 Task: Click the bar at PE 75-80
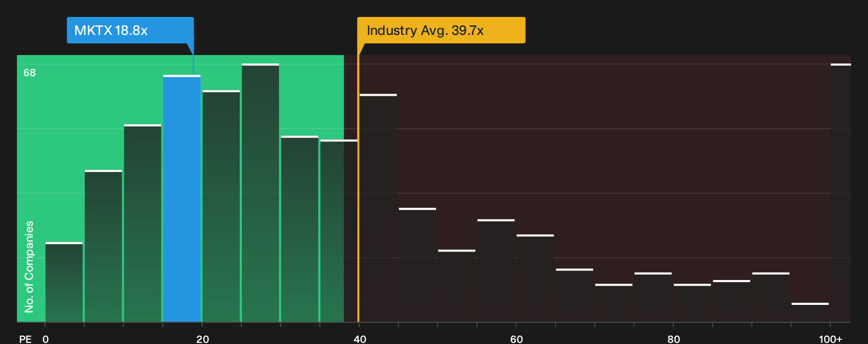tap(653, 297)
